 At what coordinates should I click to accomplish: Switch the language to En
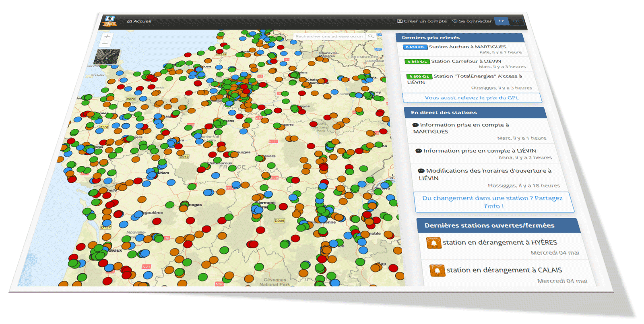point(516,21)
